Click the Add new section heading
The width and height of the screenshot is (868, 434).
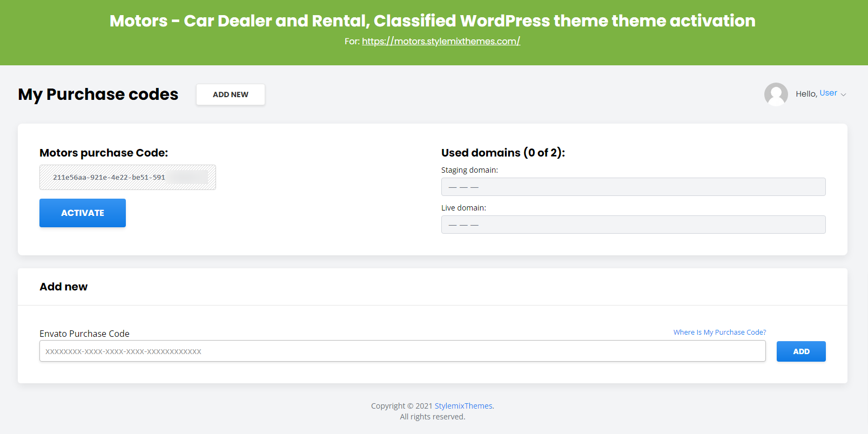[x=64, y=287]
